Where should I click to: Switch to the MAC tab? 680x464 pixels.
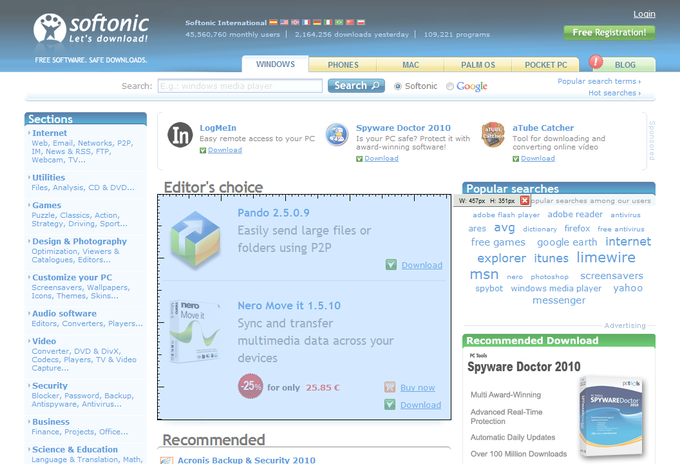coord(410,65)
